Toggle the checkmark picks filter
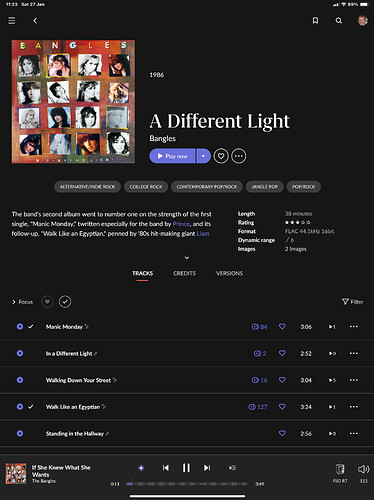374x500 pixels. point(65,302)
